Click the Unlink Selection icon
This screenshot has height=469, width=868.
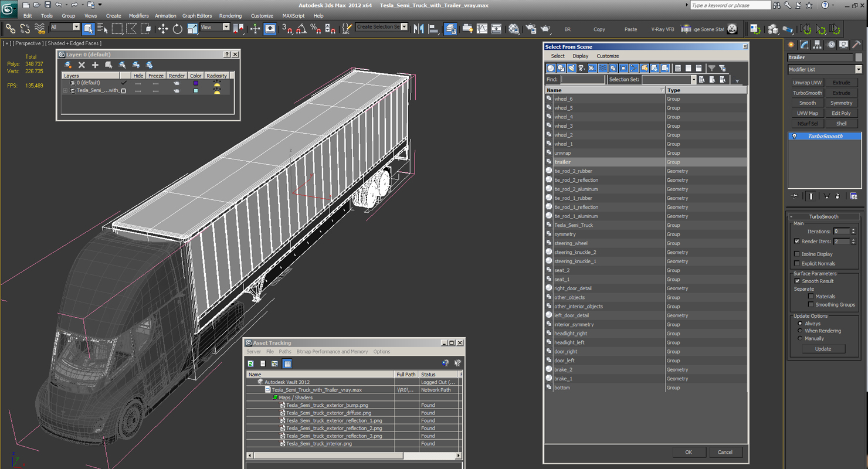[25, 28]
